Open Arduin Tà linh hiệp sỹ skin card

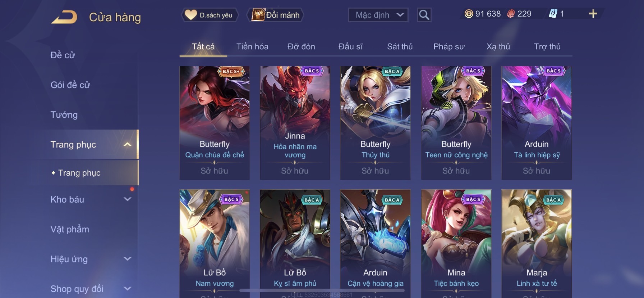click(x=537, y=123)
